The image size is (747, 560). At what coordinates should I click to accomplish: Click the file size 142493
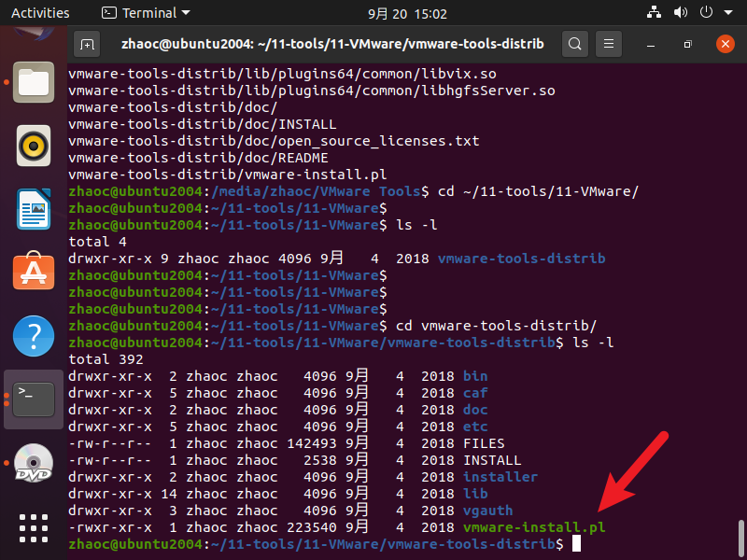312,443
